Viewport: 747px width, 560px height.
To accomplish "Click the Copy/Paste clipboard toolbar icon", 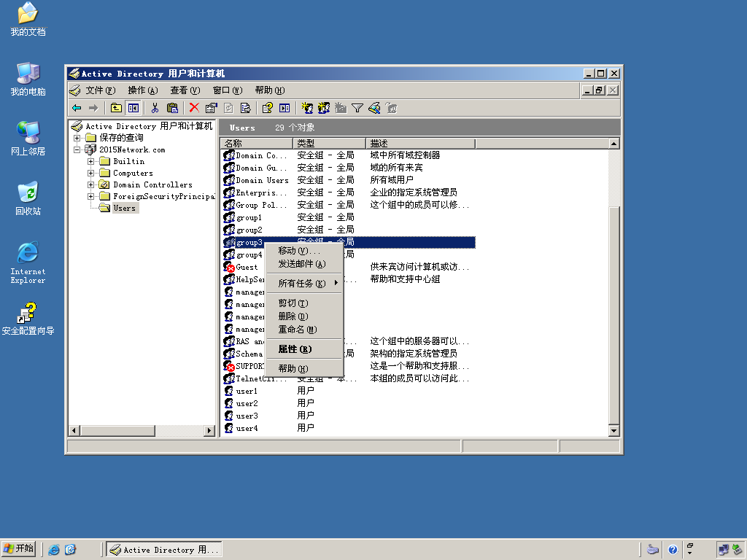I will (x=172, y=108).
